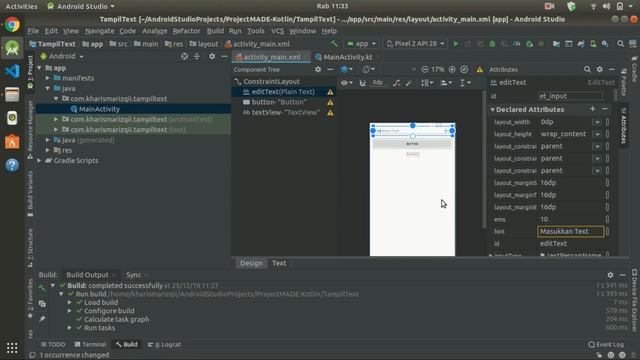640x360 pixels.
Task: Click the Search Everywhere magnifier in main toolbar
Action: tap(620, 44)
